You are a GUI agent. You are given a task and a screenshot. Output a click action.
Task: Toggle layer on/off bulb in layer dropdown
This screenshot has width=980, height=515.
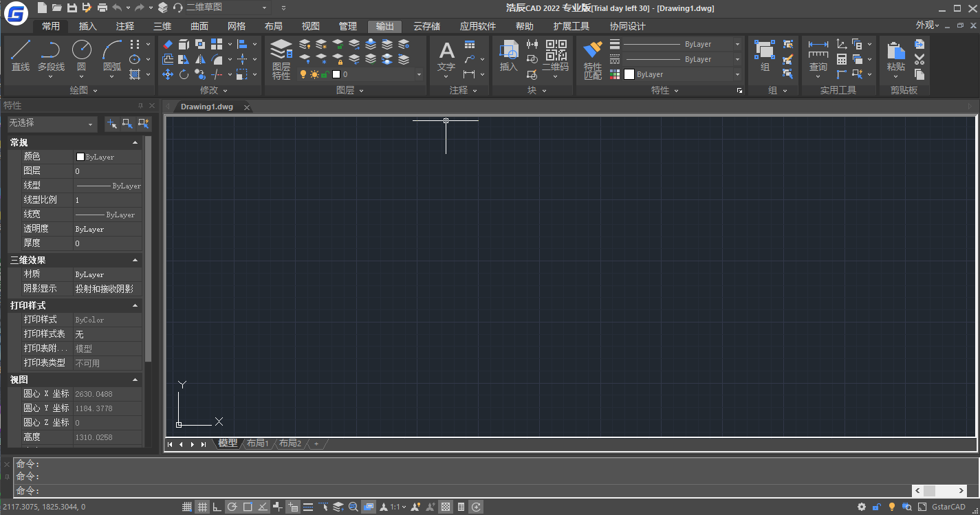click(x=303, y=74)
